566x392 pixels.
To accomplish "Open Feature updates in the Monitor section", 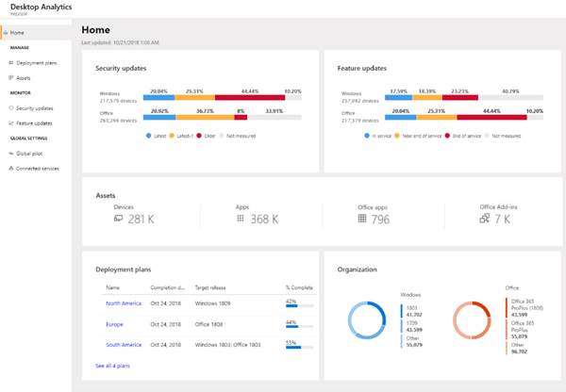I will pyautogui.click(x=34, y=123).
